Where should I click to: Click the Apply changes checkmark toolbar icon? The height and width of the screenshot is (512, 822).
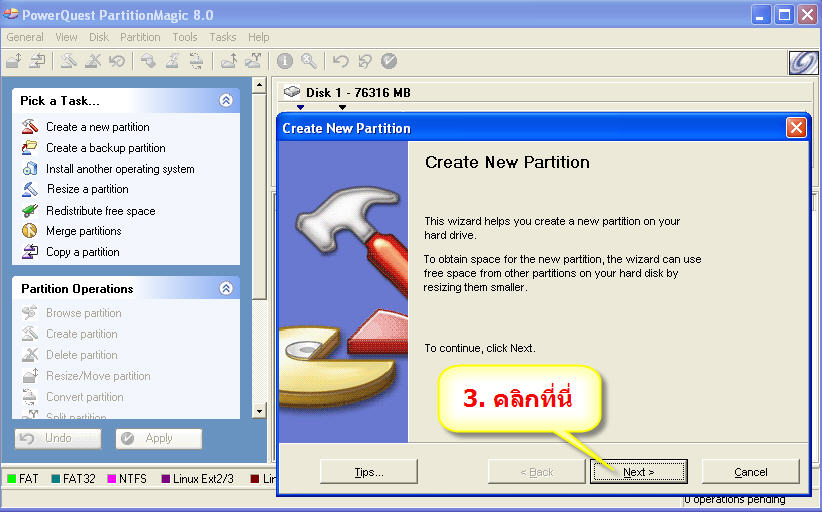[x=389, y=61]
